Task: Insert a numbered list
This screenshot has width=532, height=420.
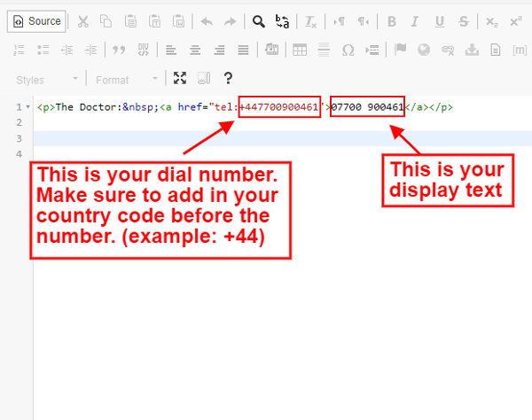Action: (19, 51)
